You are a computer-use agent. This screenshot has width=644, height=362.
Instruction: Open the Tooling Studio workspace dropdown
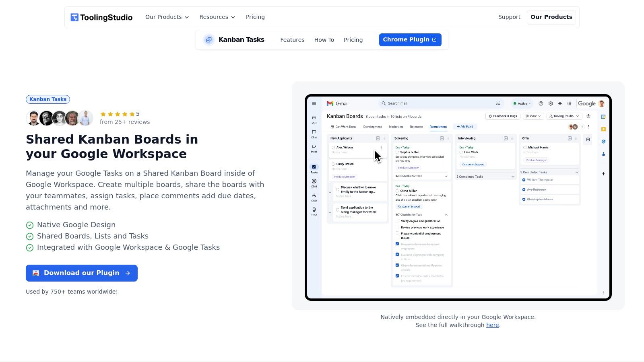click(564, 116)
